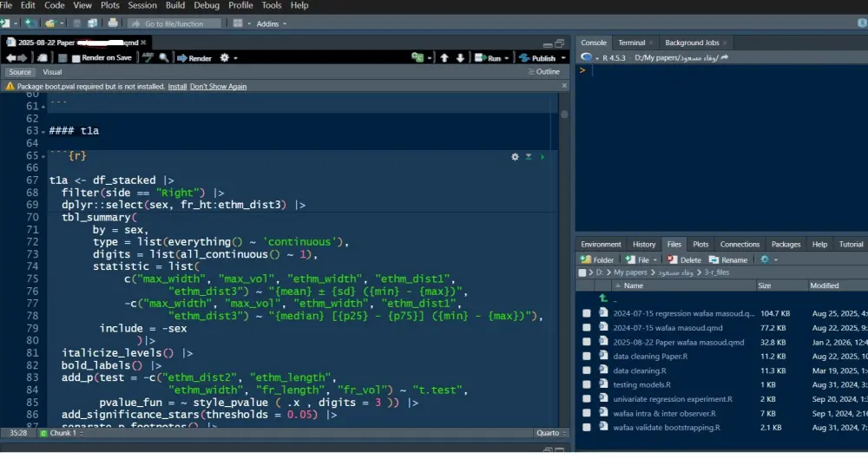Screen dimensions: 868x459
Task: Open the Files pane More gear dropdown
Action: (769, 259)
